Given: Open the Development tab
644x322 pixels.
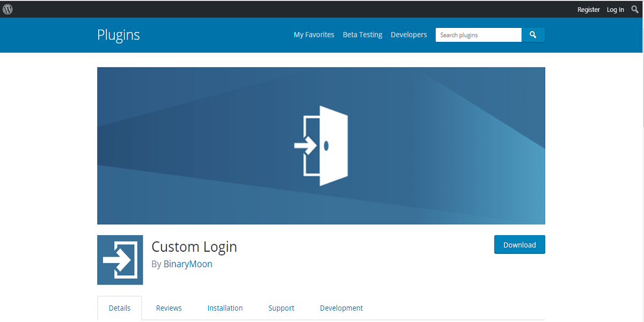Looking at the screenshot, I should click(341, 308).
